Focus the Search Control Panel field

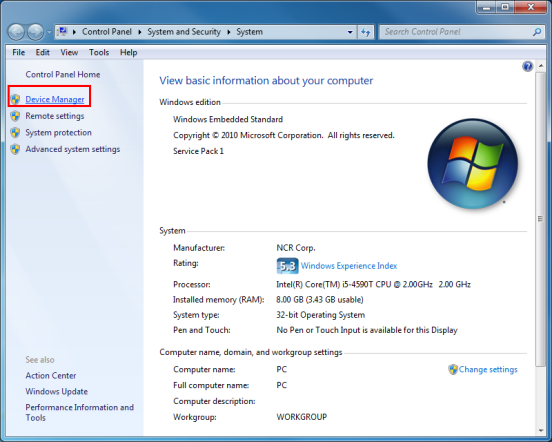(x=457, y=32)
